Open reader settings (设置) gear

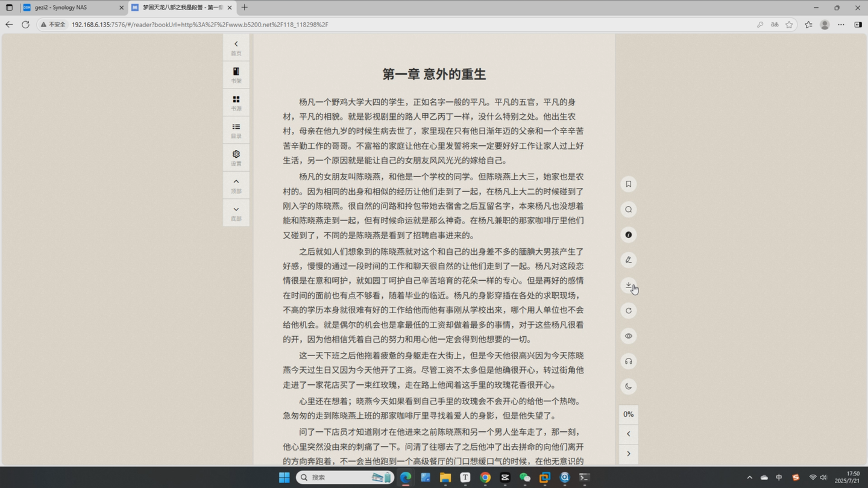236,158
